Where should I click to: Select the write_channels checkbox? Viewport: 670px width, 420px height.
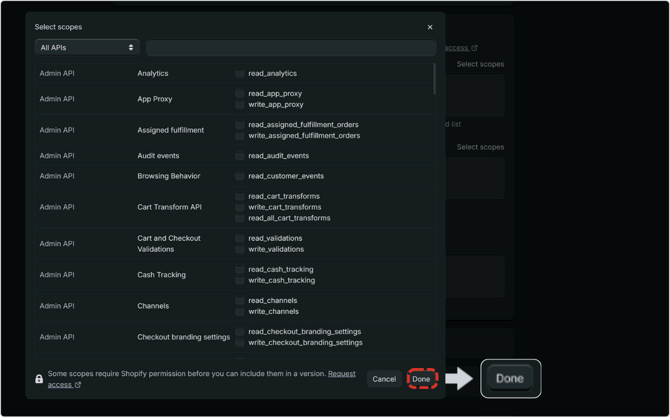(240, 311)
